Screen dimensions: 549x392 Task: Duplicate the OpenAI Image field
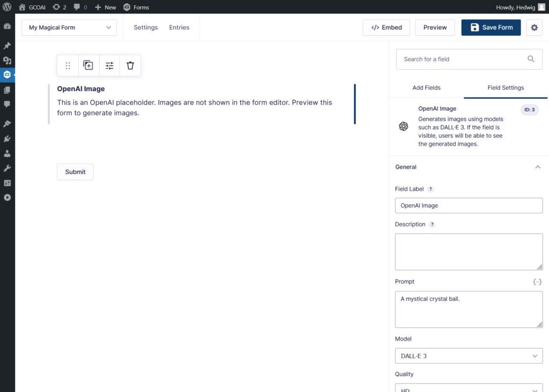88,65
